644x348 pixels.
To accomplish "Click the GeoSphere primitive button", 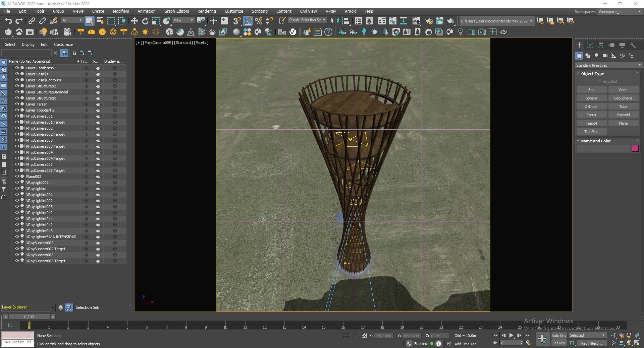I will click(623, 98).
